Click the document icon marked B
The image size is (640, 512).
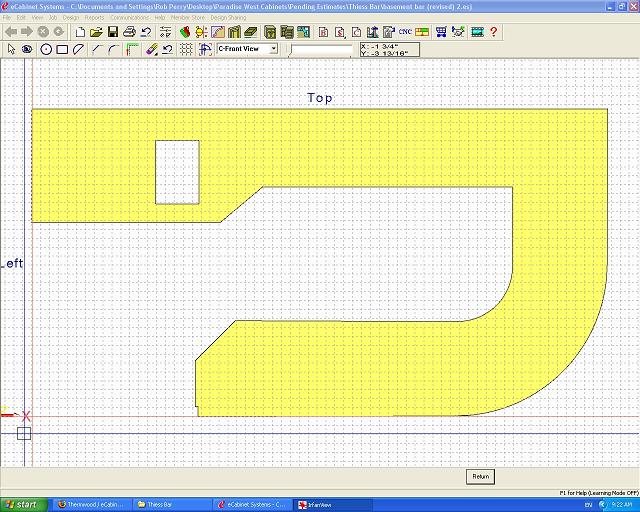[323, 32]
